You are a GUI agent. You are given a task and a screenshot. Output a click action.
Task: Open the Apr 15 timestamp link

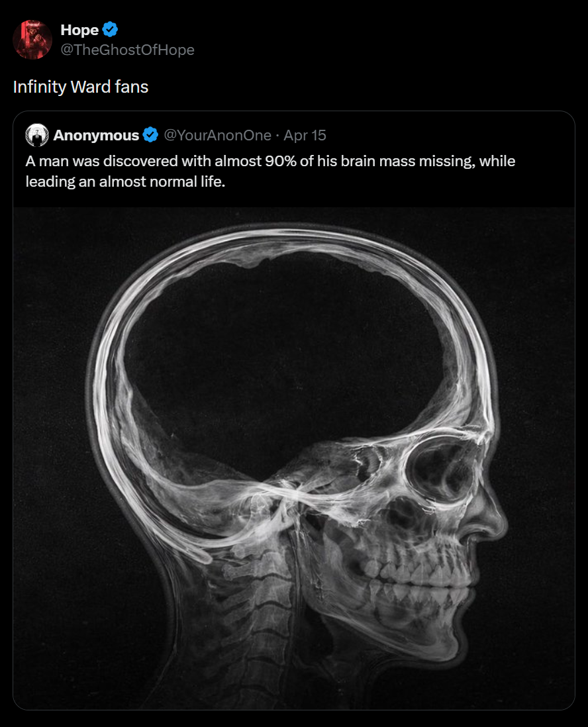305,135
